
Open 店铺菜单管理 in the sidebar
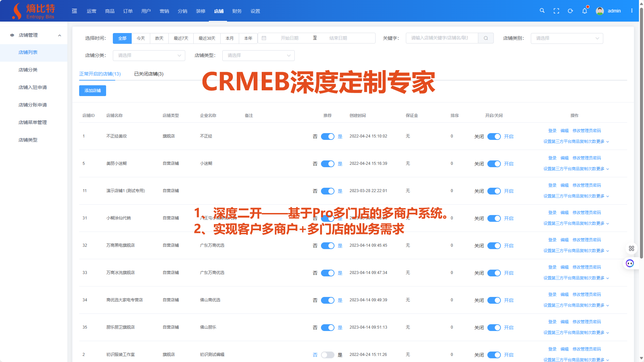click(x=33, y=122)
